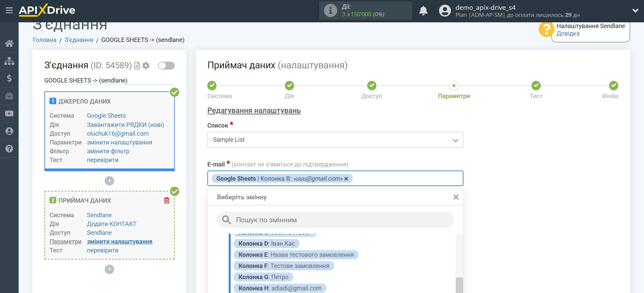Click змінити фільтр link

[108, 151]
